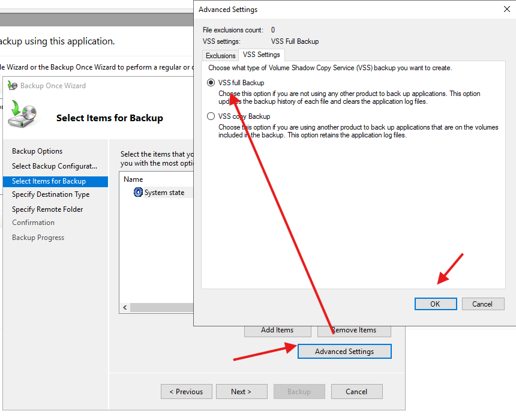
Task: Return to the Previous wizard page
Action: point(186,392)
